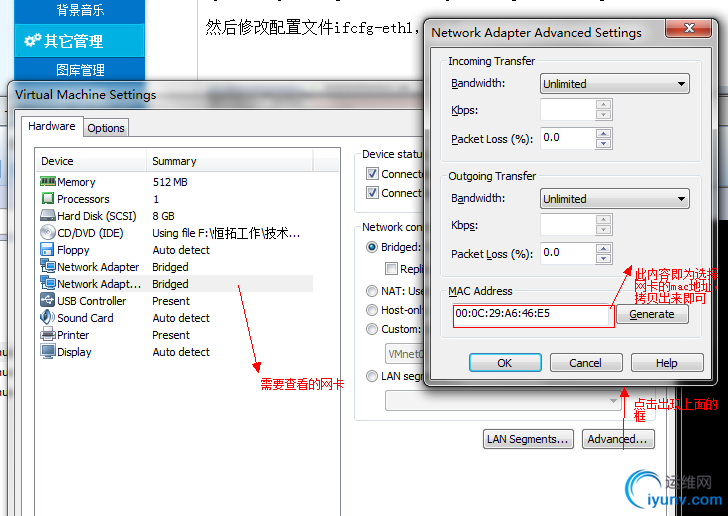
Task: Select the Floppy drive icon
Action: click(47, 250)
